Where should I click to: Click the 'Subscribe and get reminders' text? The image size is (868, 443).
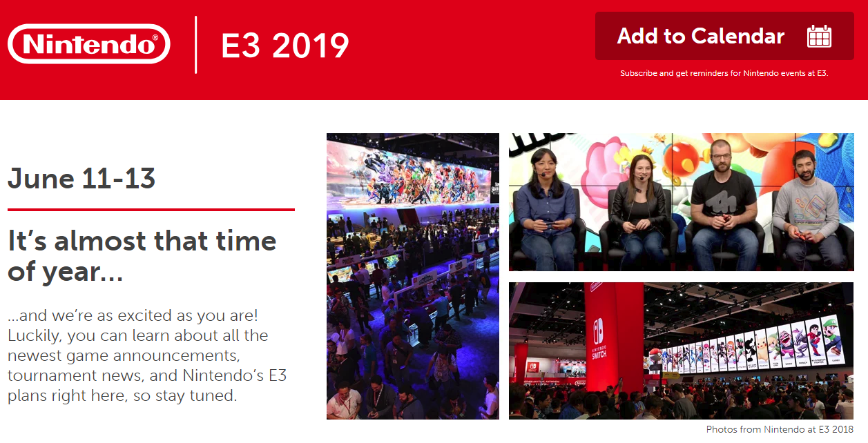pos(724,73)
